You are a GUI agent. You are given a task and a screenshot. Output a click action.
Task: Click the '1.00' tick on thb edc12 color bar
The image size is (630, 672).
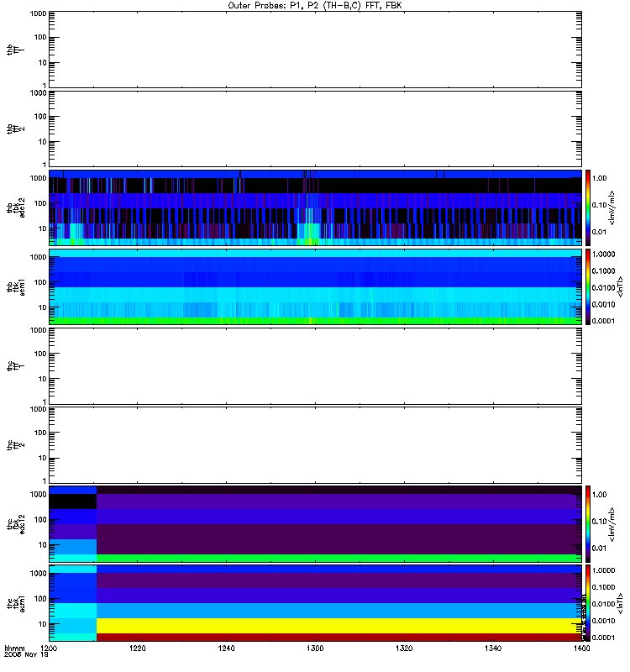[x=600, y=178]
